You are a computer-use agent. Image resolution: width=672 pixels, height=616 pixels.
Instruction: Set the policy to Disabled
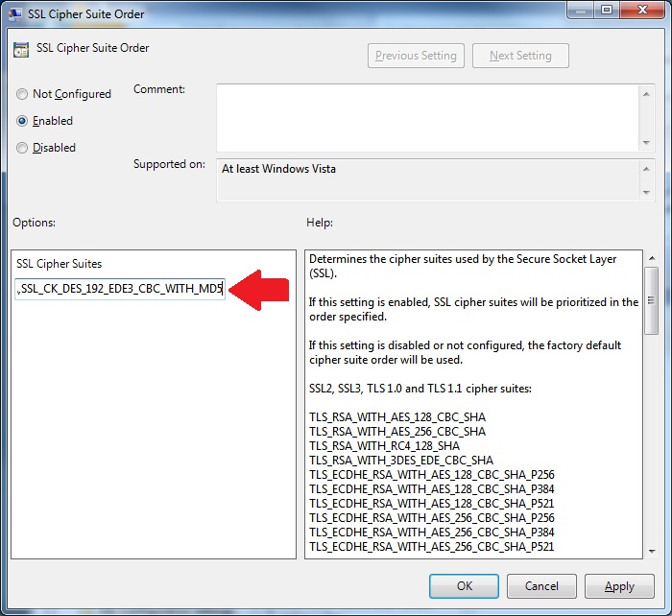click(x=22, y=148)
